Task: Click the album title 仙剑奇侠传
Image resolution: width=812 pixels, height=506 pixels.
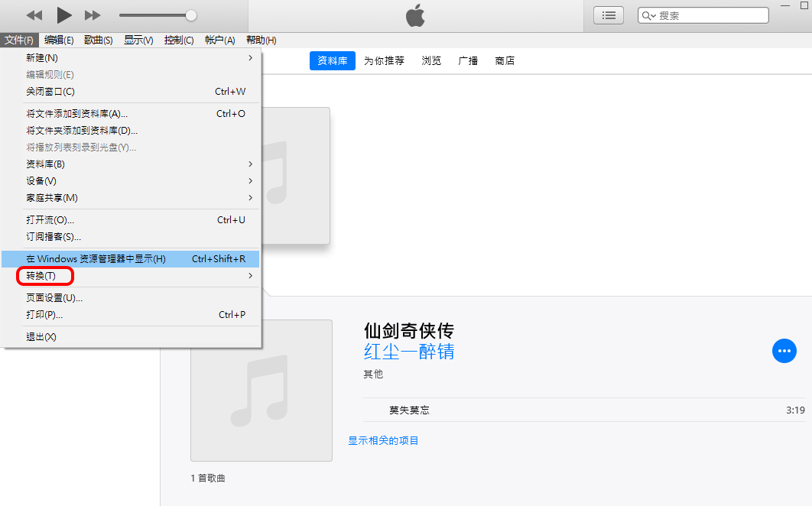Action: pyautogui.click(x=409, y=330)
